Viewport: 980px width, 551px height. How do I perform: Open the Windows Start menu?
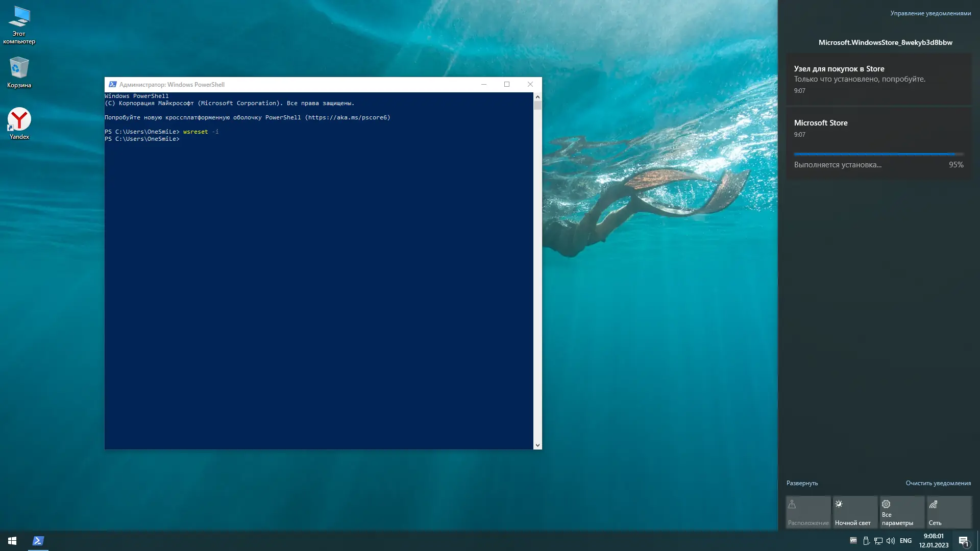point(12,541)
